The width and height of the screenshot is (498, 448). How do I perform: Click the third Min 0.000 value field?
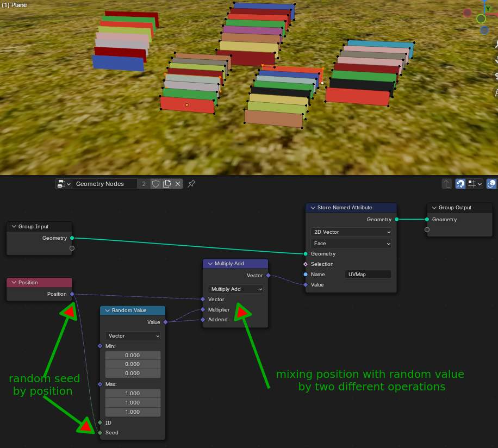[x=133, y=374]
